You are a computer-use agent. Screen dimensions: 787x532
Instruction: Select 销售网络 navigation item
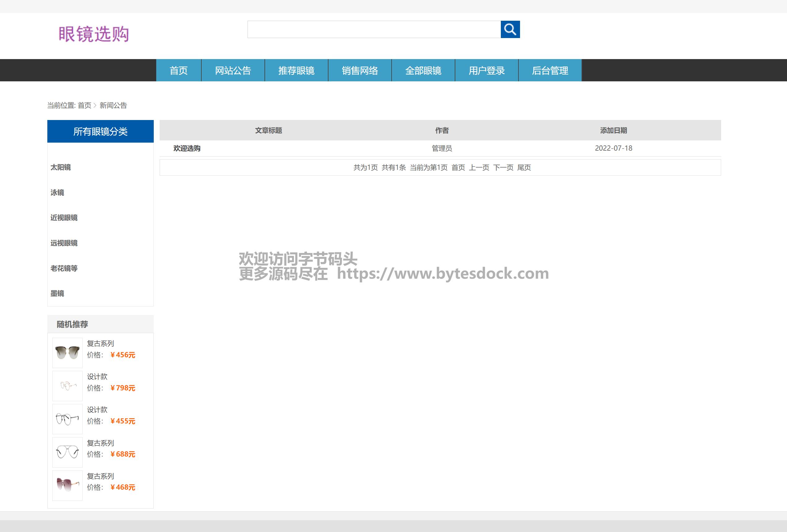(x=360, y=71)
